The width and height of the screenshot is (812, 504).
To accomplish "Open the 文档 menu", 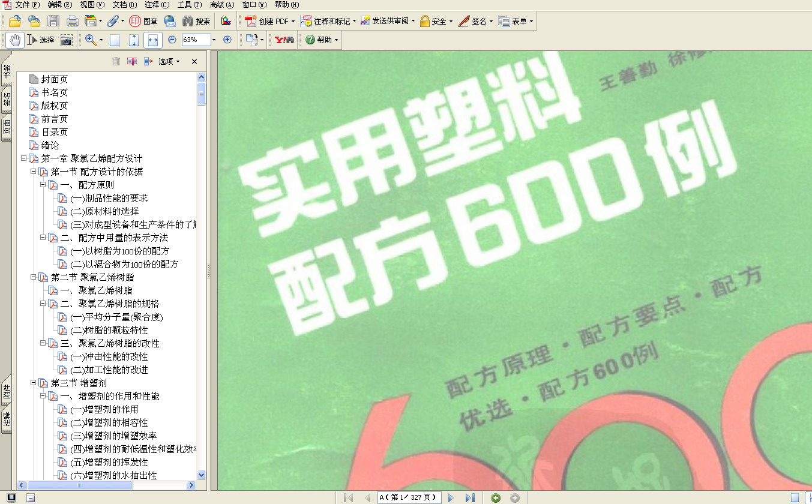I will [x=124, y=5].
